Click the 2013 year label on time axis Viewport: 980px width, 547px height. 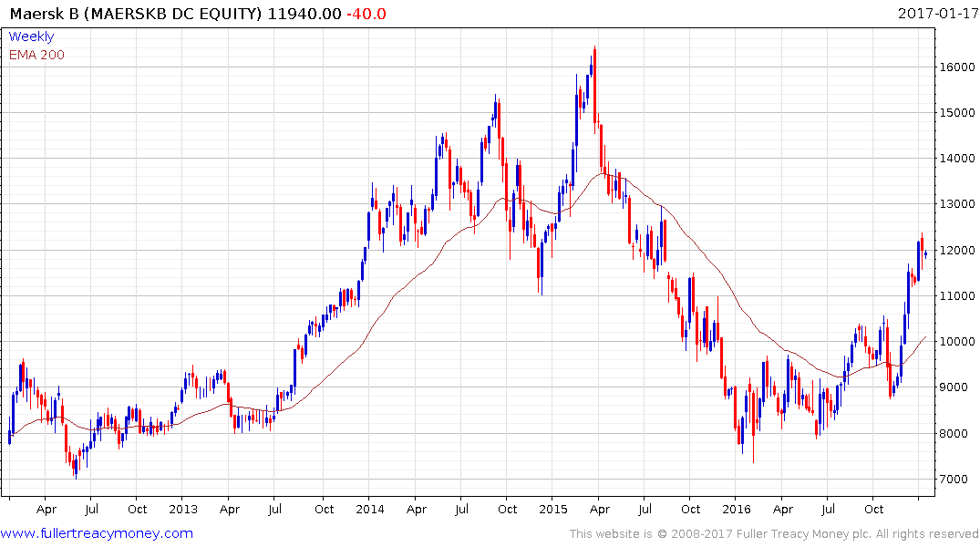point(183,509)
